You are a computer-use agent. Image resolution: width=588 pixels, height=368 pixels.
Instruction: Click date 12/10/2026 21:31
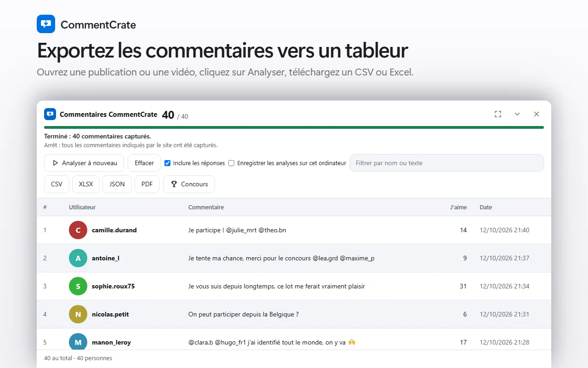[x=504, y=314]
